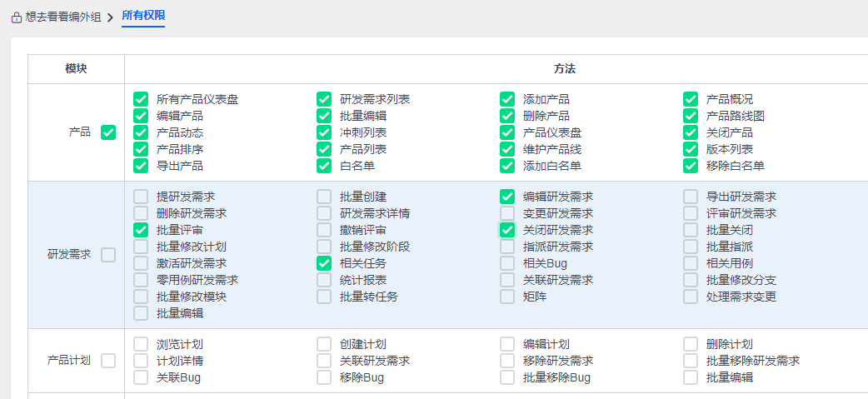Toggle the 研发需求 module checkbox
Image resolution: width=868 pixels, height=399 pixels.
coord(108,255)
